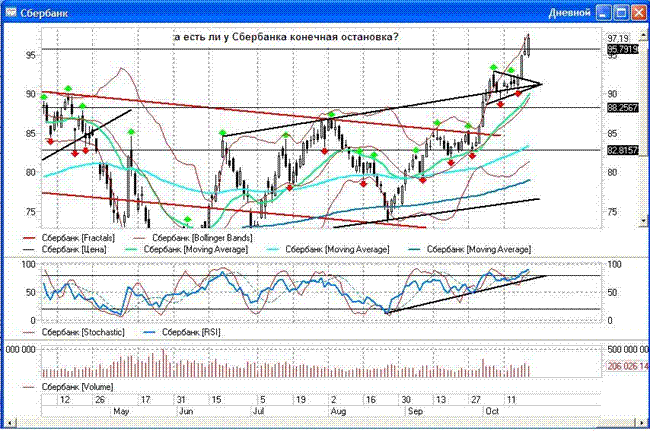Select the Сбербанк [Volume] legend entry

68,387
